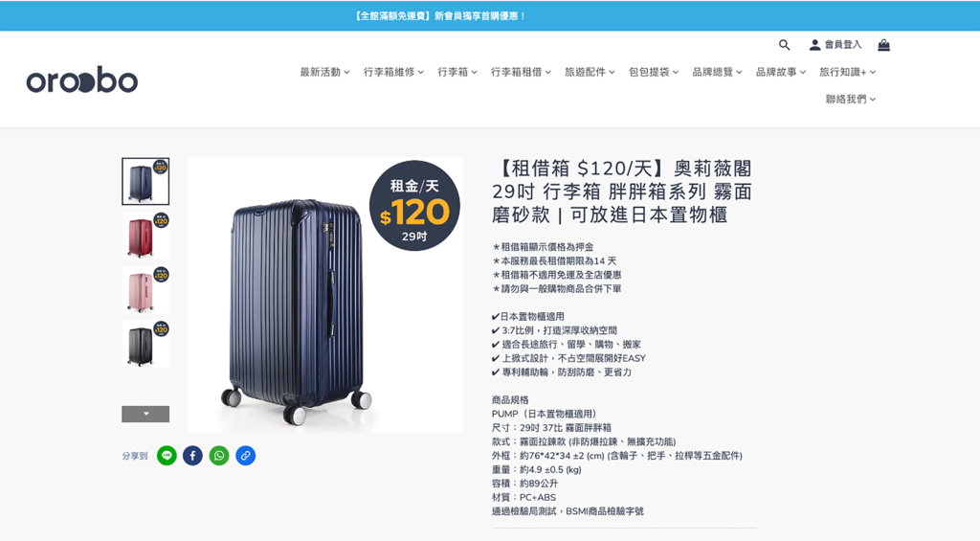This screenshot has height=541, width=980.
Task: Copy product link with chain icon
Action: 246,456
